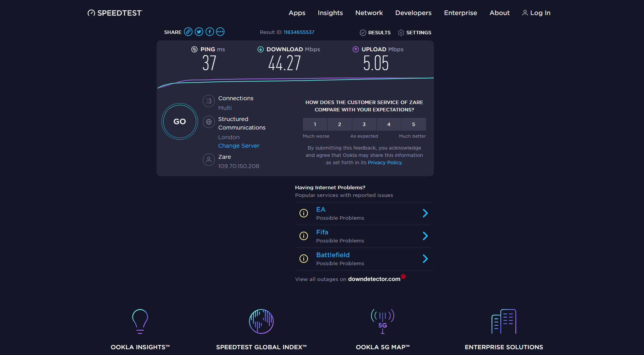Click the Ping icon
Viewport: 644px width, 355px height.
(194, 49)
